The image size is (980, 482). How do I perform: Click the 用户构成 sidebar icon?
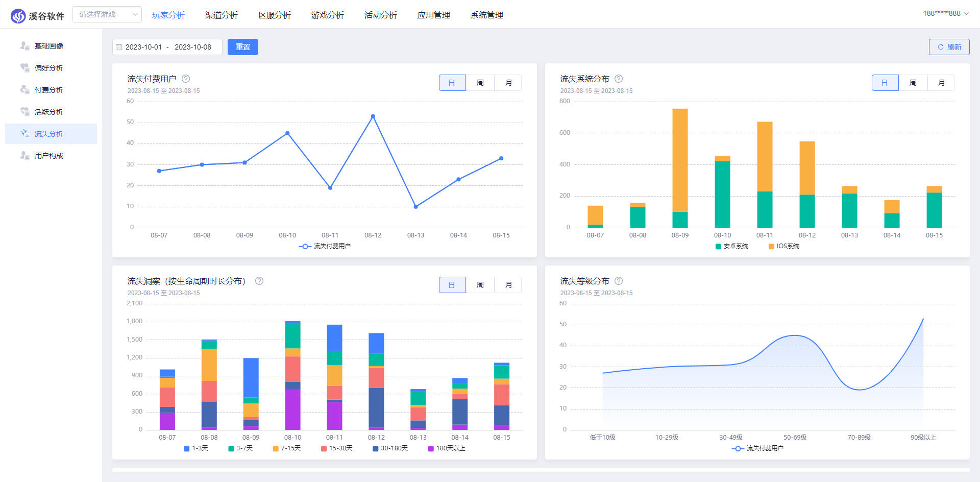pos(24,156)
